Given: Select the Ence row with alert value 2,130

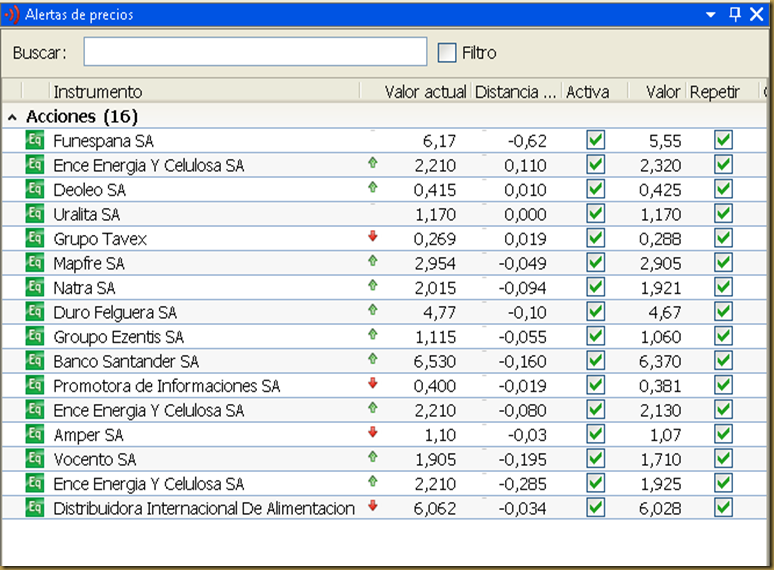Looking at the screenshot, I should coord(385,410).
